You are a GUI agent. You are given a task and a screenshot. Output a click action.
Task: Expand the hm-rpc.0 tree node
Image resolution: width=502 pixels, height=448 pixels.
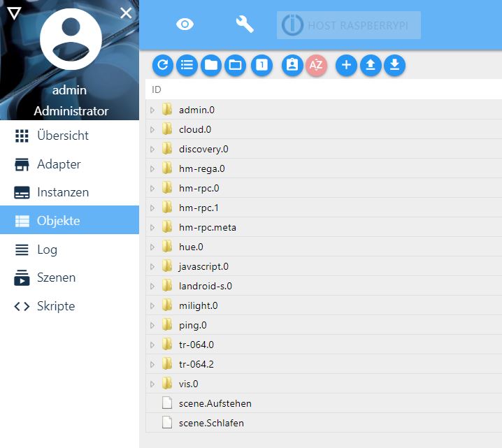coord(152,189)
